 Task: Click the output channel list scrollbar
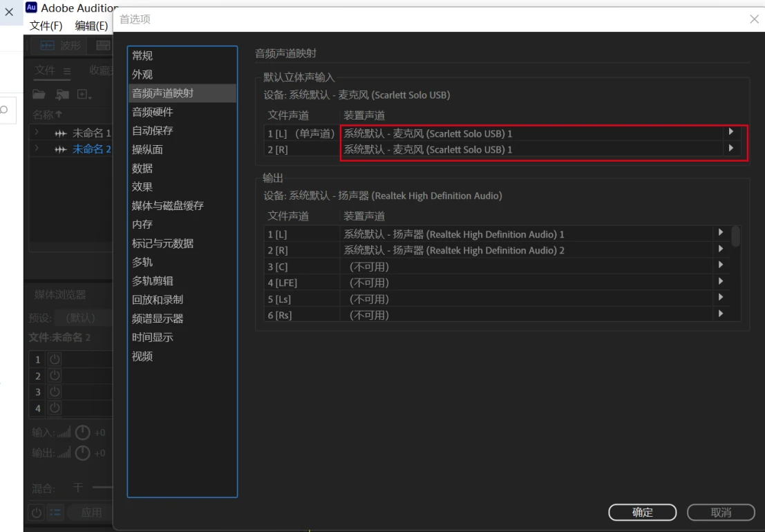[736, 236]
